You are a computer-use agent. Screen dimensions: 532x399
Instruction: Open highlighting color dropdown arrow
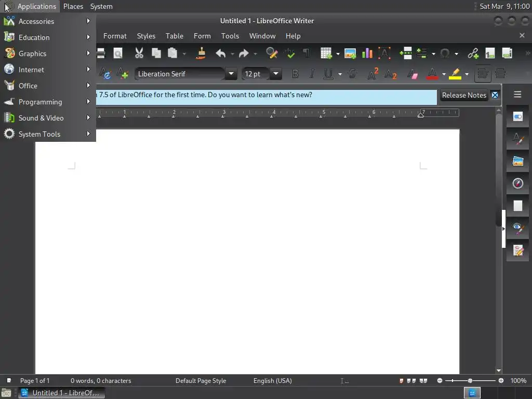pyautogui.click(x=467, y=74)
